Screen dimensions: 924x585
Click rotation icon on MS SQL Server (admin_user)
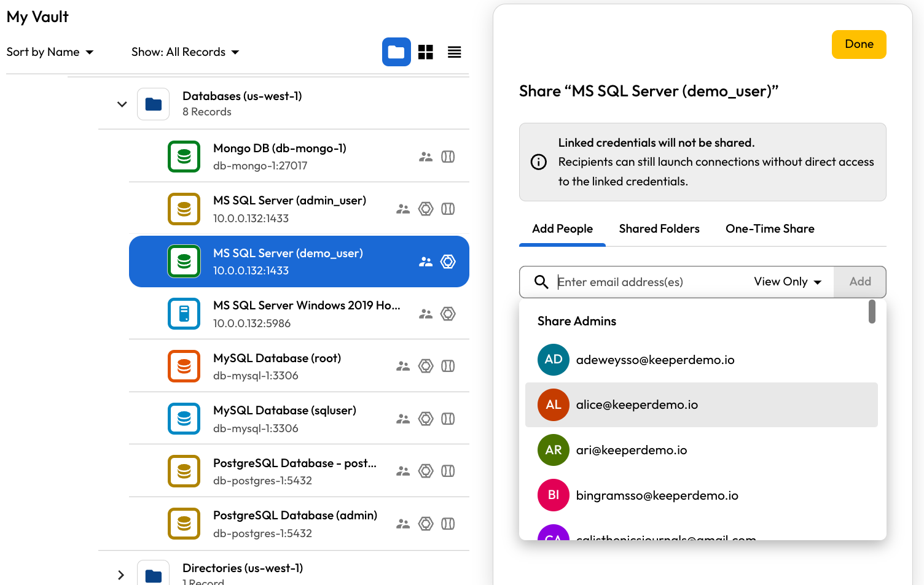pyautogui.click(x=426, y=209)
